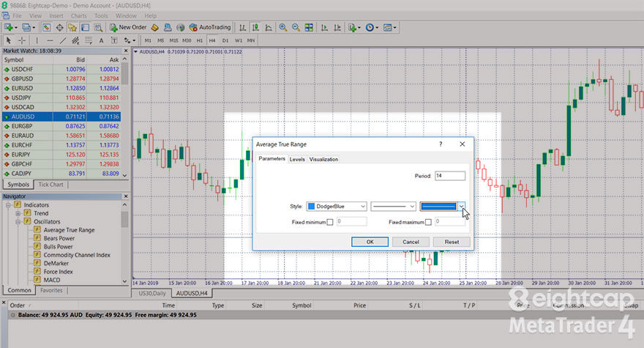Toggle the Market Watch toolbar icon
The image size is (644, 348).
pos(46,28)
